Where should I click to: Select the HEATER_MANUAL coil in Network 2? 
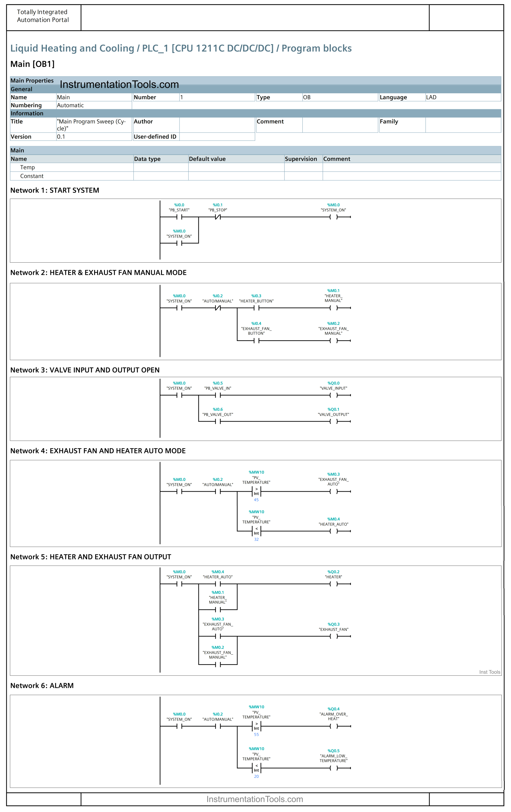(x=333, y=308)
